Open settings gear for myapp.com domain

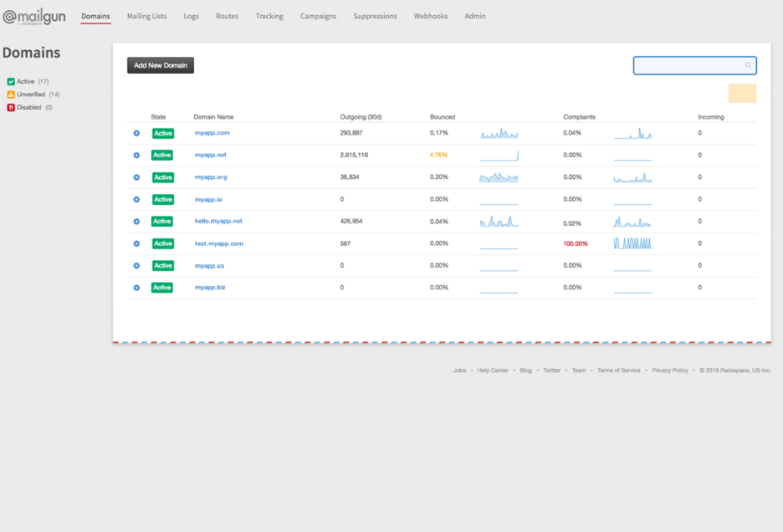coord(136,133)
